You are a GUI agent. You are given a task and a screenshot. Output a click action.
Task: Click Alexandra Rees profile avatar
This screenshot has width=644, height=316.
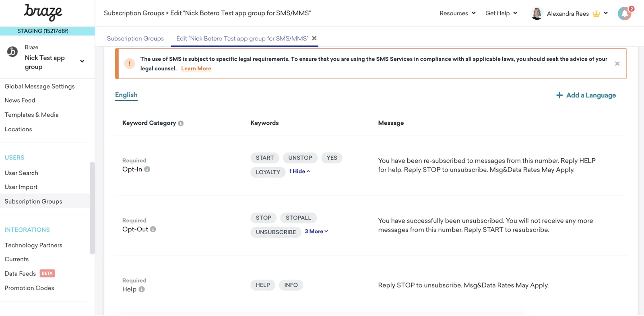pyautogui.click(x=537, y=13)
